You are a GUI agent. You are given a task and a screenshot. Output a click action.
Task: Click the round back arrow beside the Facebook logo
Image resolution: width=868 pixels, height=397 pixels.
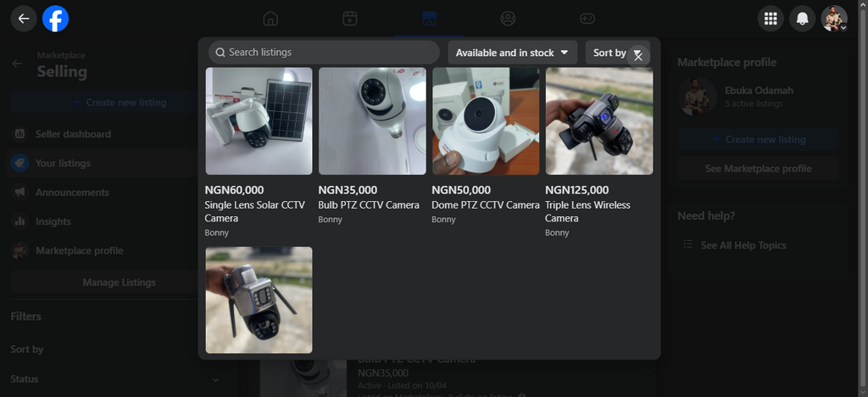[23, 19]
